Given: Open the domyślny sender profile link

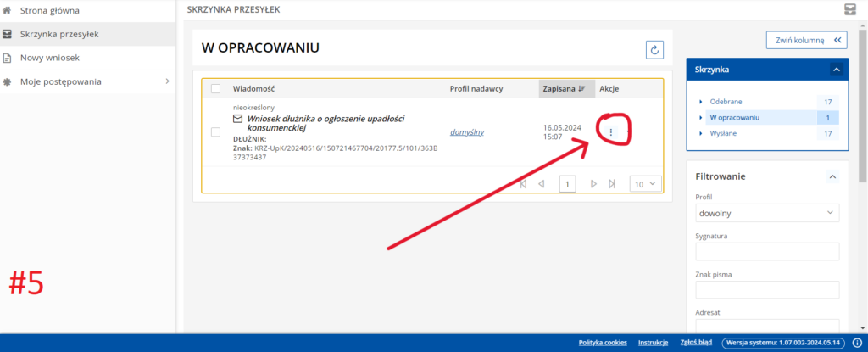Looking at the screenshot, I should coord(467,132).
